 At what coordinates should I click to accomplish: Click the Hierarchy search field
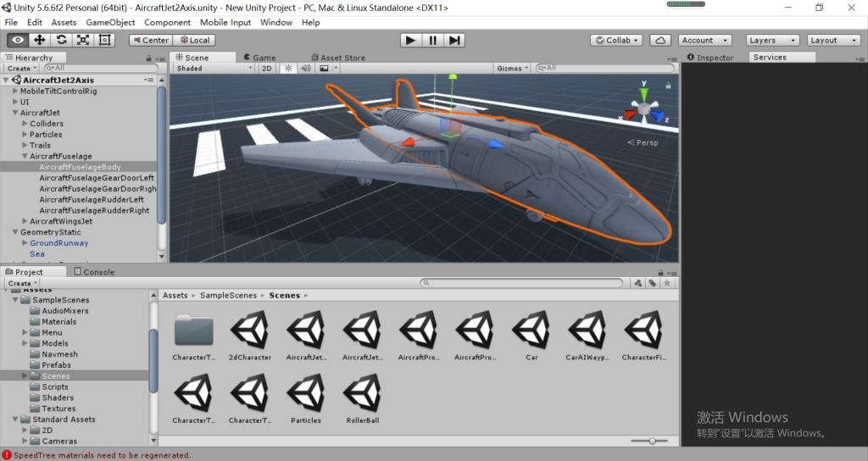pos(100,68)
